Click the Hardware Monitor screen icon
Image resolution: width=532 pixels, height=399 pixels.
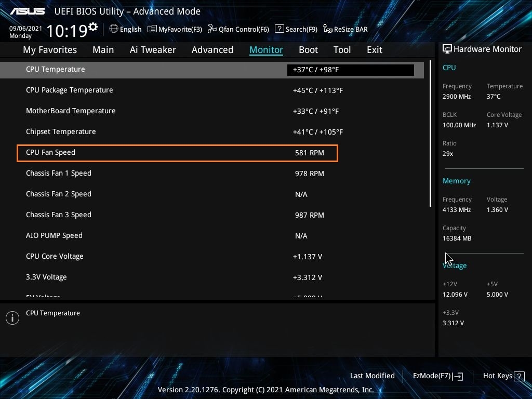(447, 49)
